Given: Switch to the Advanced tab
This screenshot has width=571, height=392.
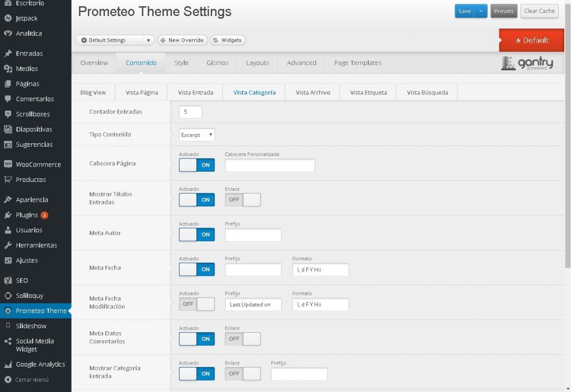Looking at the screenshot, I should [x=302, y=63].
